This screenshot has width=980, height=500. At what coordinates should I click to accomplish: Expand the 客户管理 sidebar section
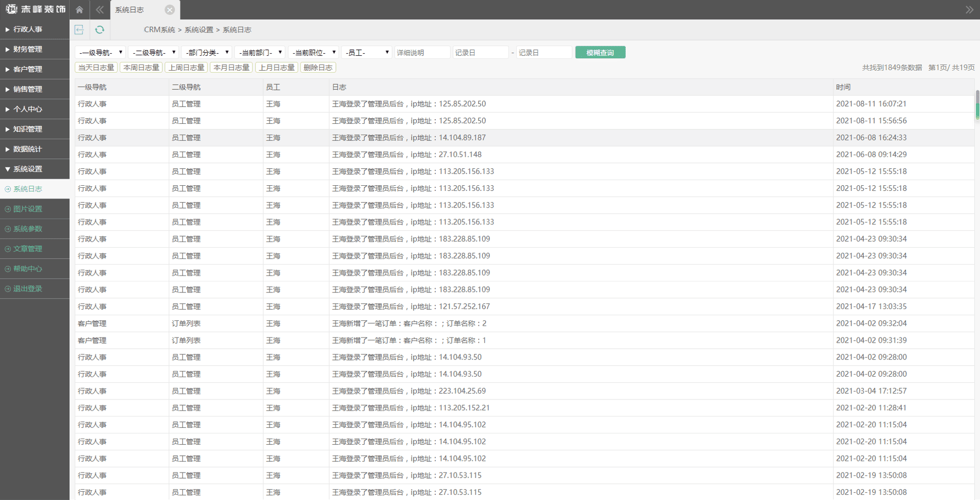[28, 69]
